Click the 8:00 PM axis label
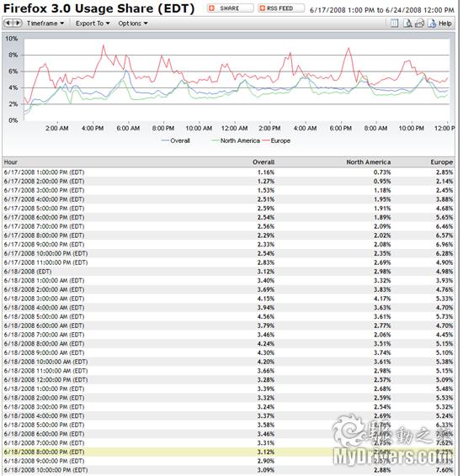The width and height of the screenshot is (463, 476). click(163, 128)
